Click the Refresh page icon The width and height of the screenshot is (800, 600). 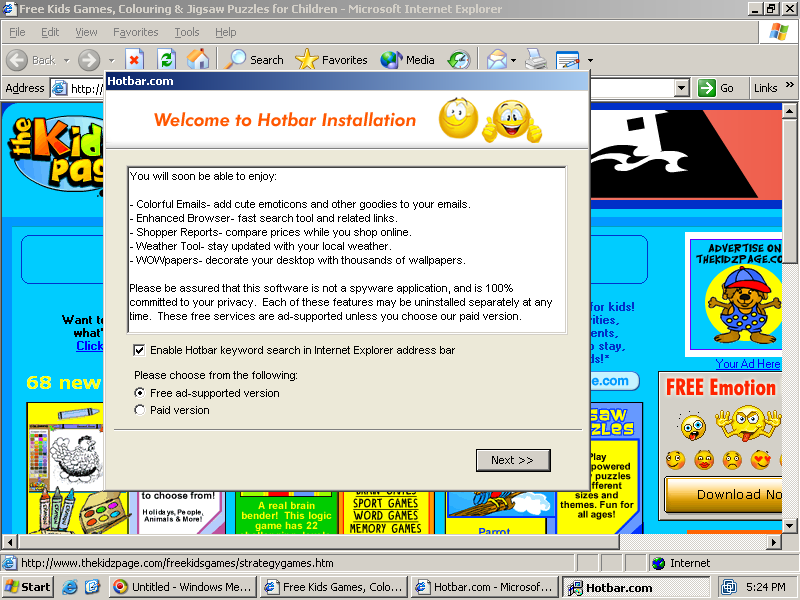(166, 60)
